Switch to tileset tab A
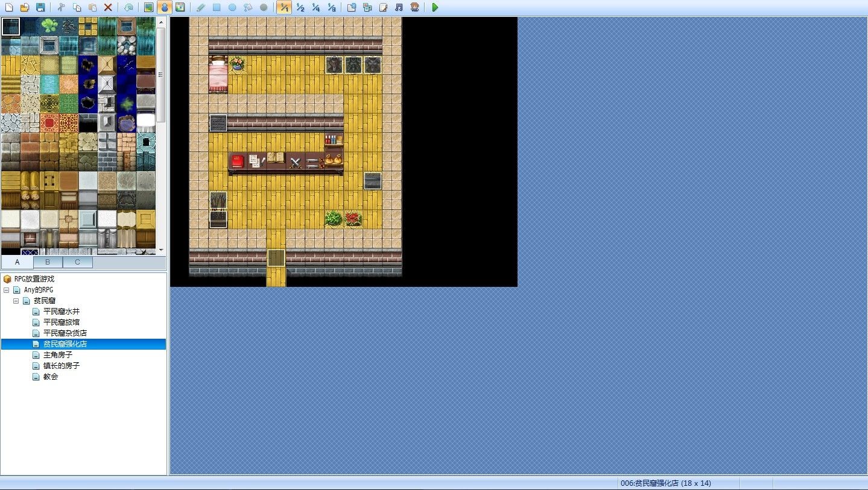The height and width of the screenshot is (490, 868). 17,262
